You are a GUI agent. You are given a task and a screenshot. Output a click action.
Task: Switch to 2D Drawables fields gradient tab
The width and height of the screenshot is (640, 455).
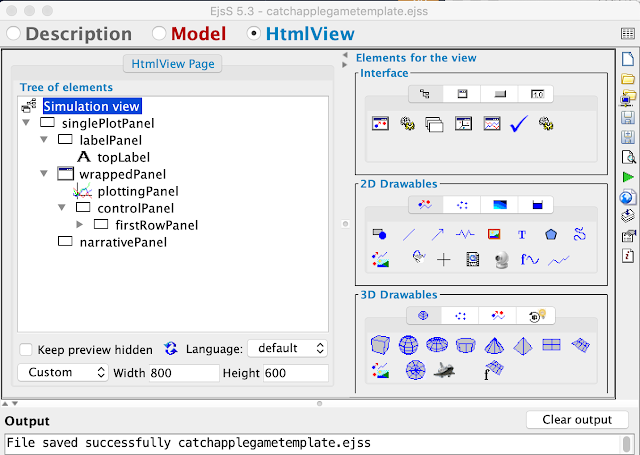click(500, 205)
